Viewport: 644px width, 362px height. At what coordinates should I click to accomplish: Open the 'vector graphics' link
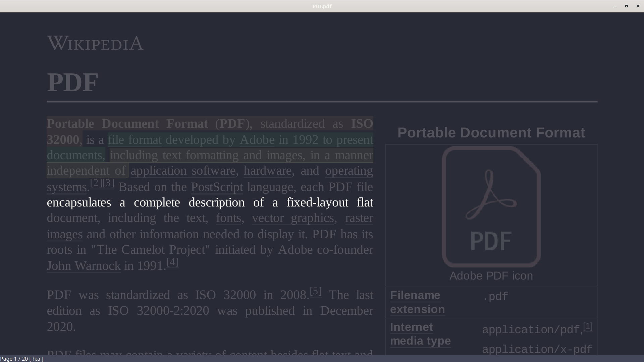pyautogui.click(x=293, y=218)
